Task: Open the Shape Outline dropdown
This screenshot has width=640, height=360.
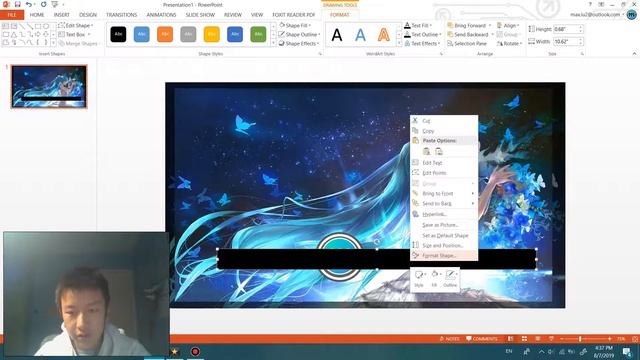Action: tap(300, 34)
